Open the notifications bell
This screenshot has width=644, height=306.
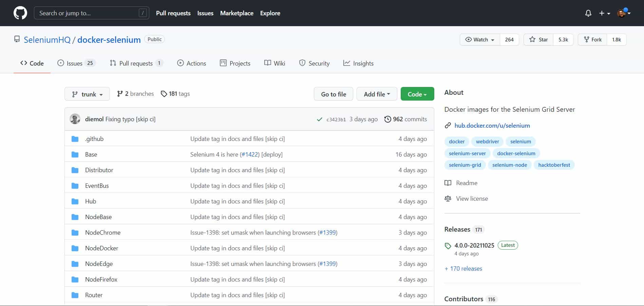[588, 13]
